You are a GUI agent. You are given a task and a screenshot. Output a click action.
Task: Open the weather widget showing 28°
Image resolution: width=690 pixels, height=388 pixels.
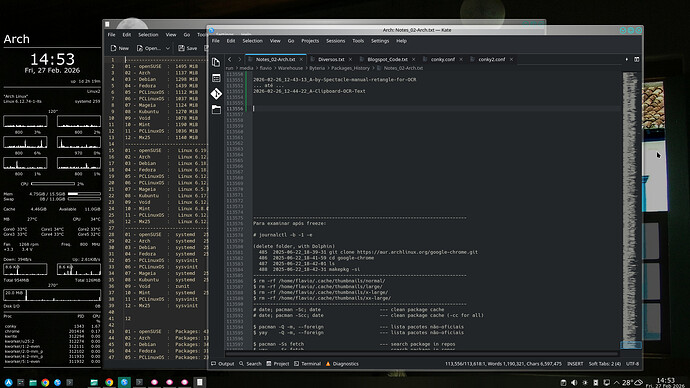tap(632, 382)
